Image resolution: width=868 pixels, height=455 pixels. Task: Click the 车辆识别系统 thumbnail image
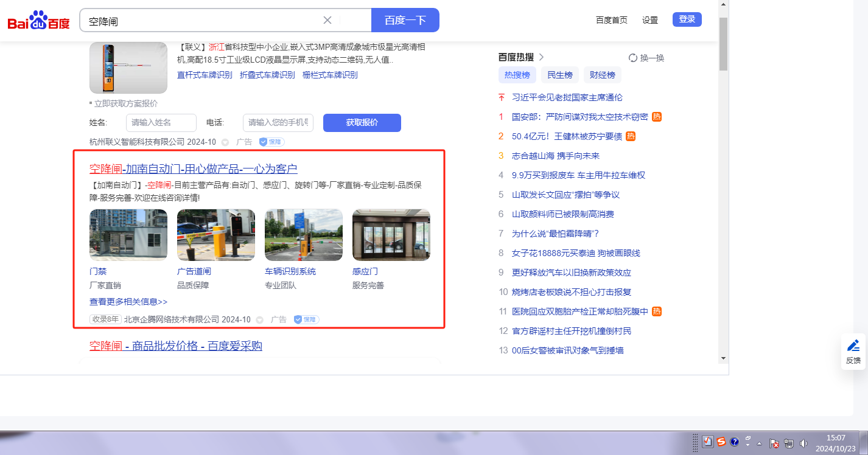pyautogui.click(x=303, y=235)
